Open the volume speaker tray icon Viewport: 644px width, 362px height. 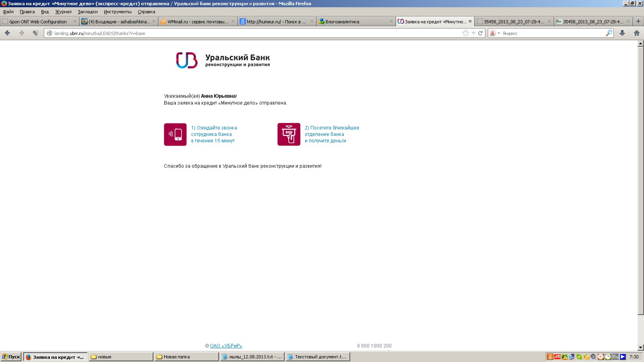[593, 357]
